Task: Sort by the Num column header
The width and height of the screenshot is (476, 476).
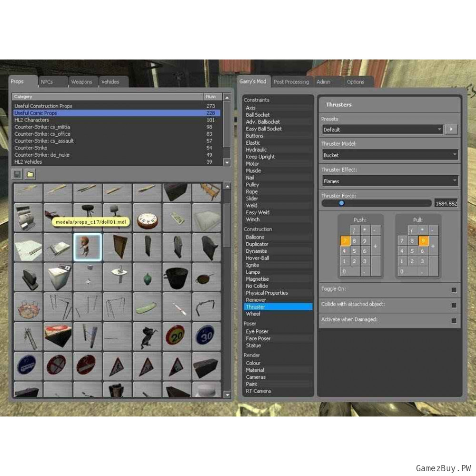Action: [212, 97]
